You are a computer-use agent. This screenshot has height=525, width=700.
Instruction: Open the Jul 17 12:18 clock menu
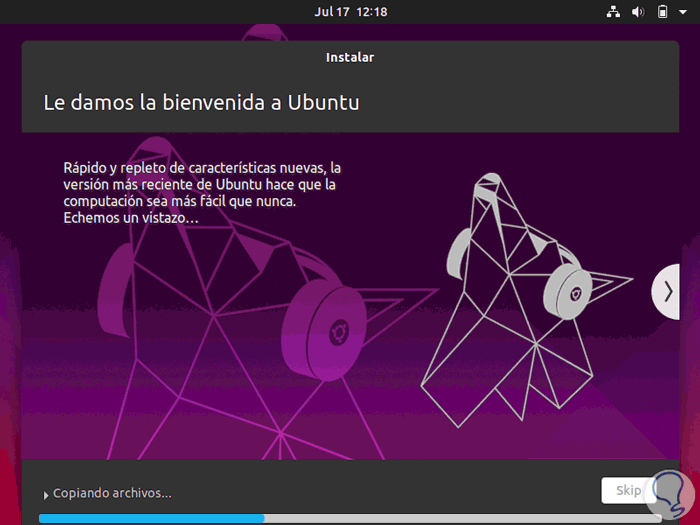click(x=350, y=12)
